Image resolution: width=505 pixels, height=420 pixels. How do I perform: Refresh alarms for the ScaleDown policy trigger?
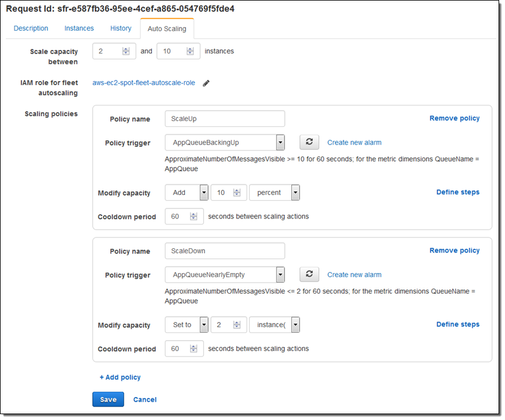click(x=309, y=274)
